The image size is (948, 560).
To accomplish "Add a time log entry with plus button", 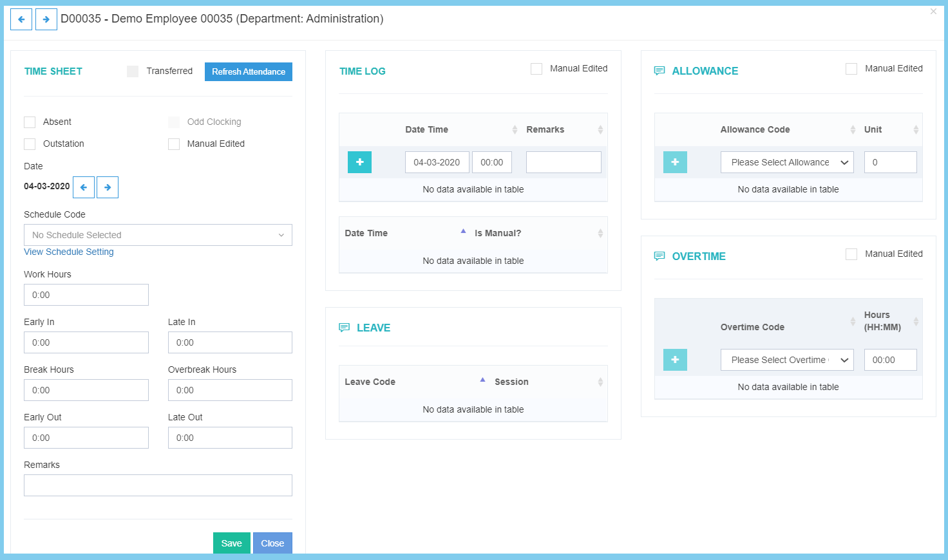I will (x=359, y=162).
